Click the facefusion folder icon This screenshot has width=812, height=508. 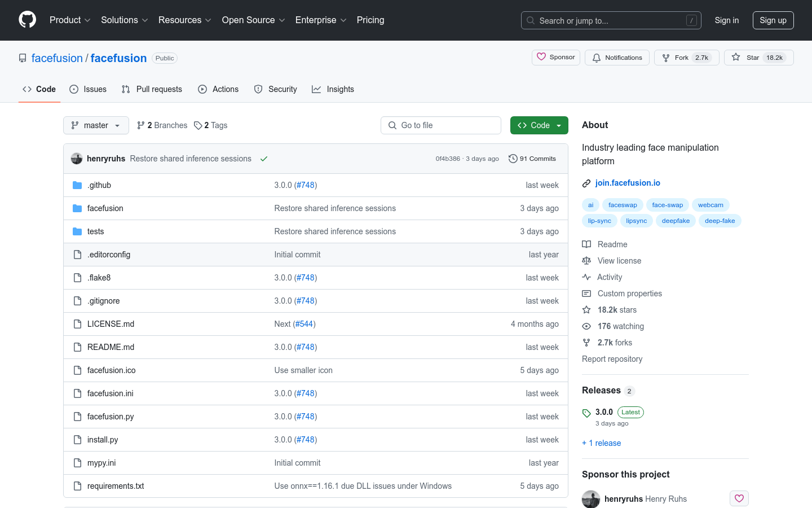pyautogui.click(x=77, y=208)
